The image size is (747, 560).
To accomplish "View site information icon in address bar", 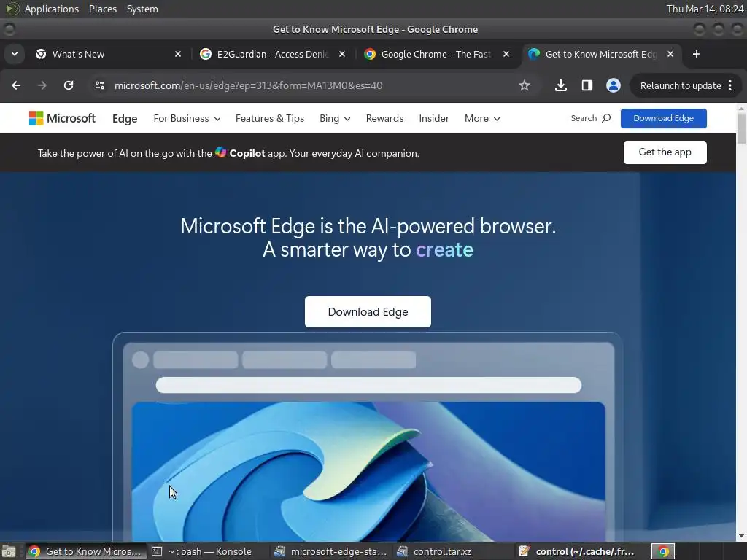I will [99, 85].
